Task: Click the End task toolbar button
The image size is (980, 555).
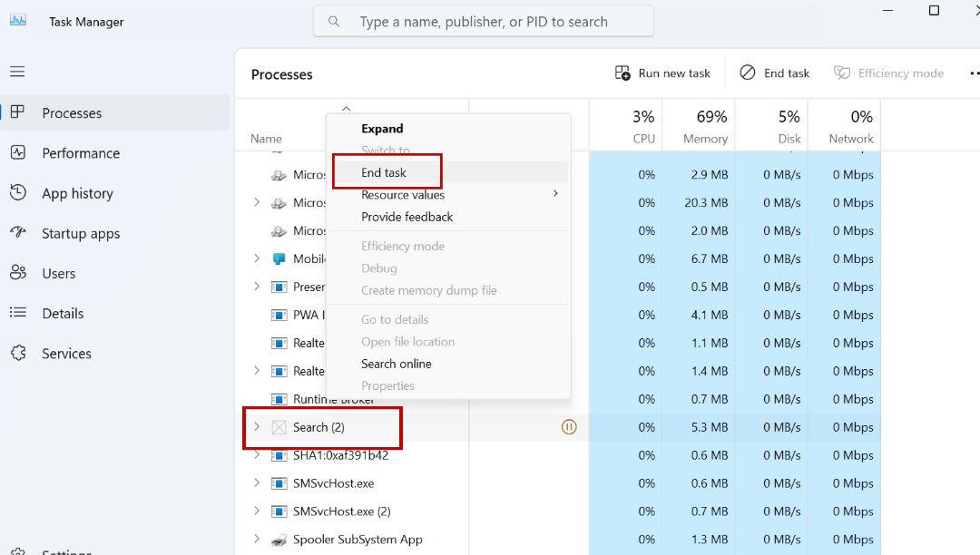Action: (774, 73)
